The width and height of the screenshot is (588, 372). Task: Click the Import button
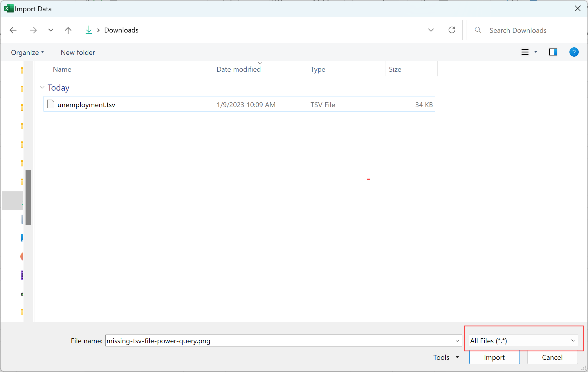click(494, 357)
